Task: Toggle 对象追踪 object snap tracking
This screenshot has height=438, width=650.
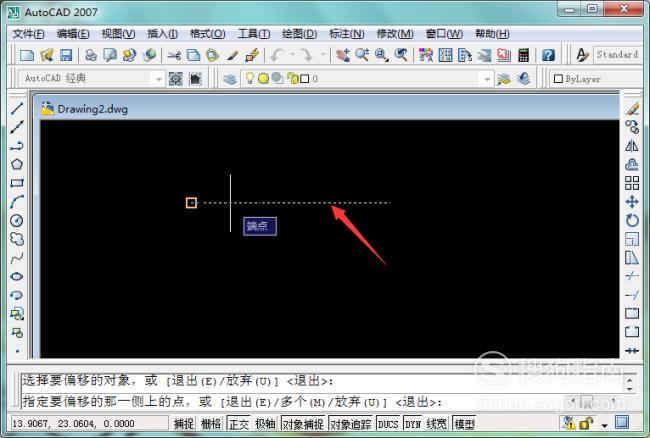Action: pos(351,423)
